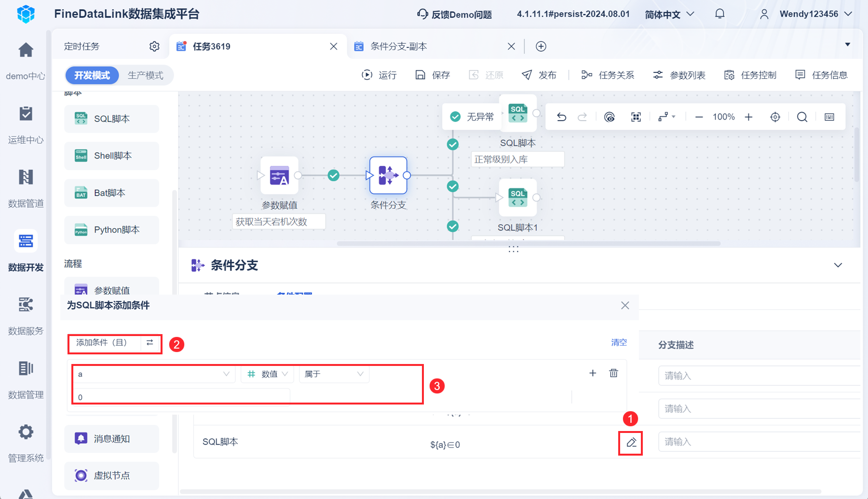Delete the condition with trash icon

point(613,373)
